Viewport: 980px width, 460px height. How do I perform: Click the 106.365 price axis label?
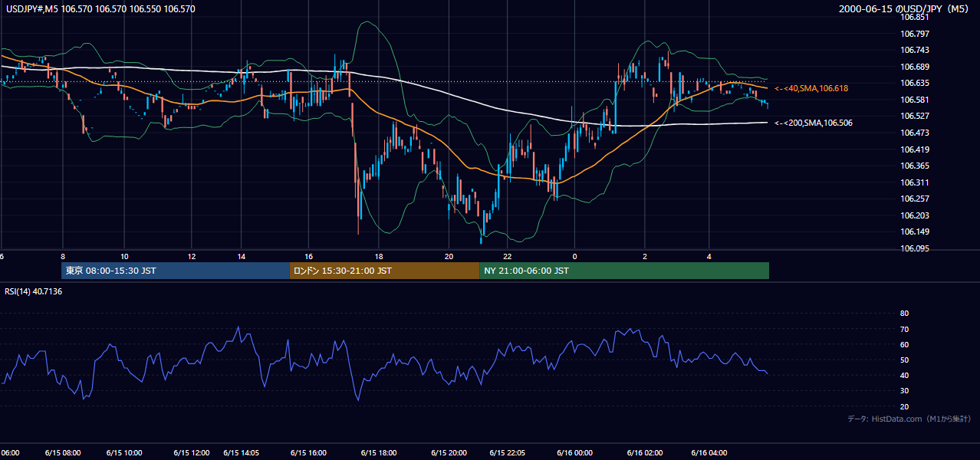(x=914, y=166)
